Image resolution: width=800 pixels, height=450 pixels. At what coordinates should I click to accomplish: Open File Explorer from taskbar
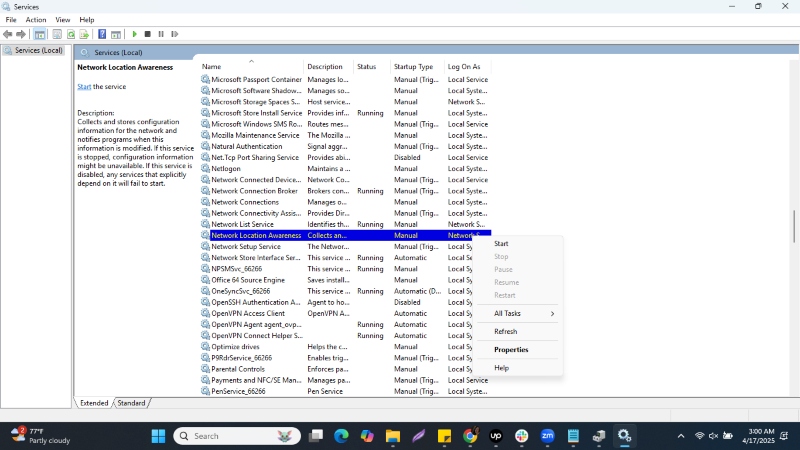(x=393, y=436)
